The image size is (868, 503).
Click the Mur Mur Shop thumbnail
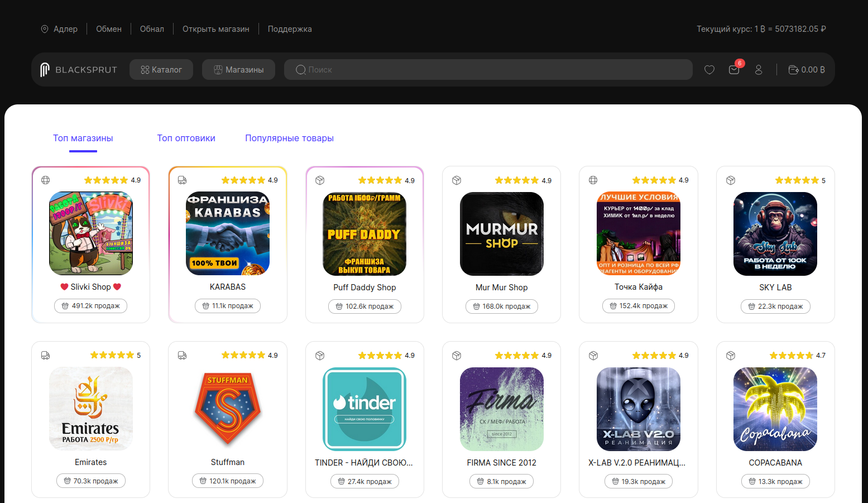[x=501, y=234]
